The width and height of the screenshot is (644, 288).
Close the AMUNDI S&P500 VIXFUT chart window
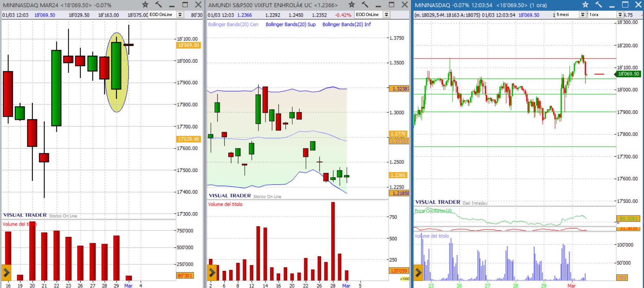click(405, 5)
